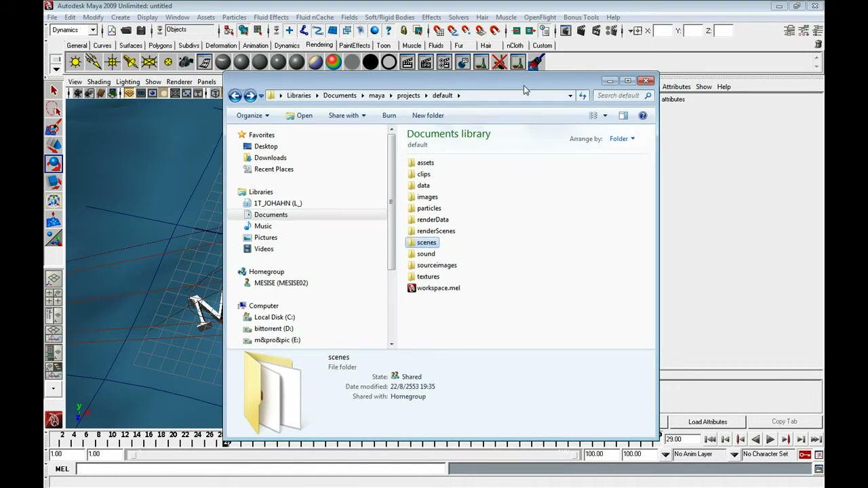This screenshot has height=488, width=868.
Task: Click the maya segment in the address bar
Action: (376, 96)
